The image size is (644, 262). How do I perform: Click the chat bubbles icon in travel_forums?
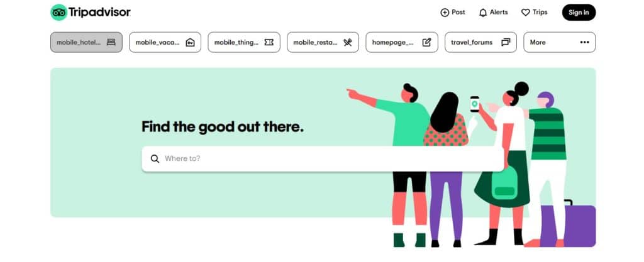(x=506, y=42)
